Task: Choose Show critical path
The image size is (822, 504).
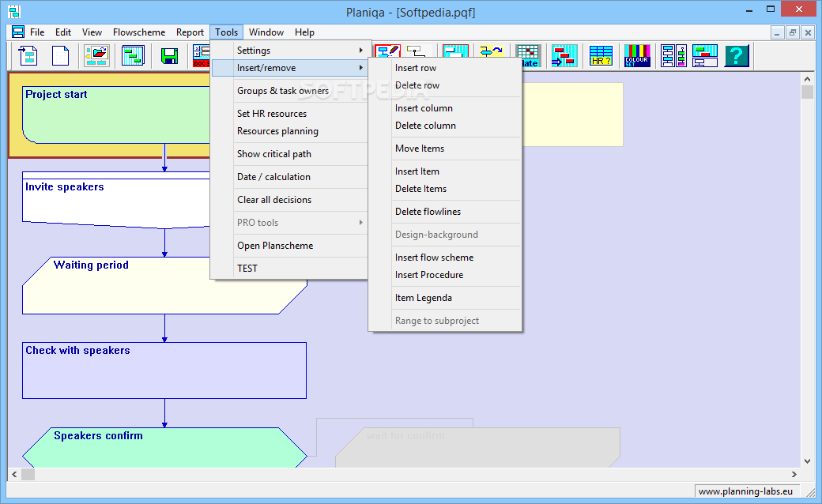Action: (290, 154)
